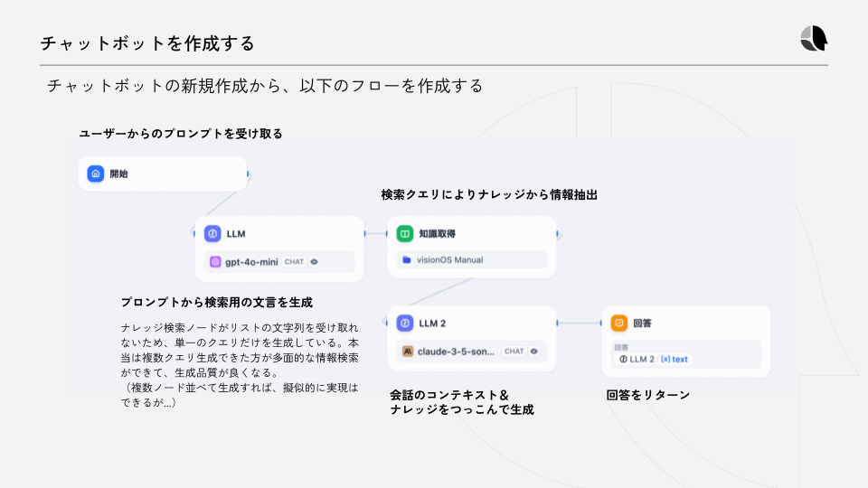Image resolution: width=868 pixels, height=488 pixels.
Task: Click the output connector of 開始 node
Action: (x=248, y=174)
